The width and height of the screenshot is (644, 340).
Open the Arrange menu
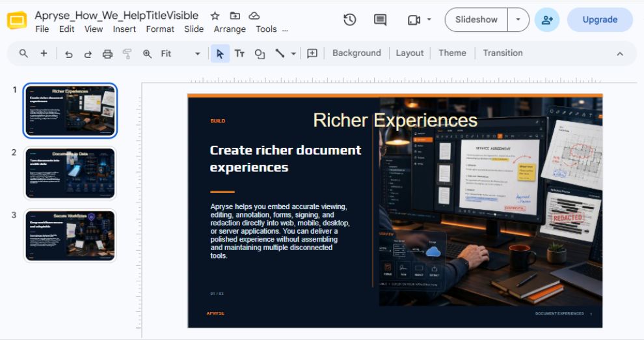(x=230, y=29)
